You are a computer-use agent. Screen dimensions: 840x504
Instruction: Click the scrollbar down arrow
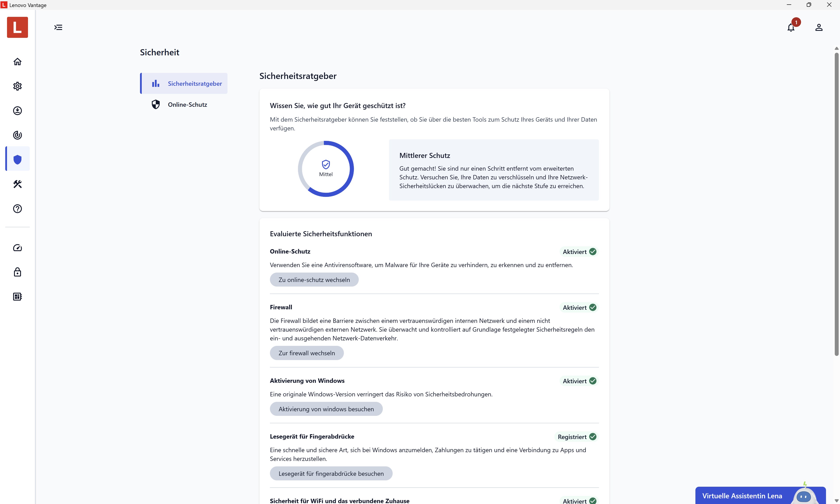(836, 501)
